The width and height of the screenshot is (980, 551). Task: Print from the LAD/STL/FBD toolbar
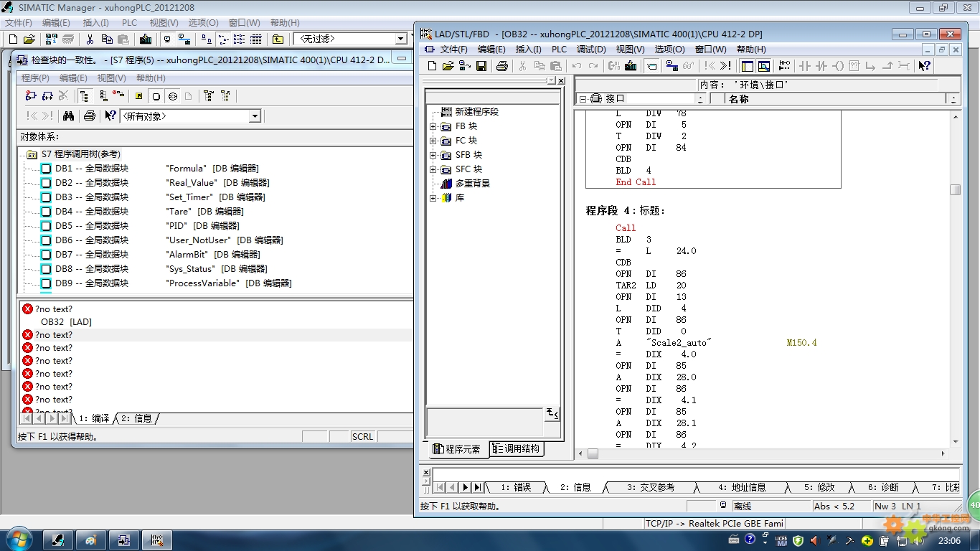(502, 66)
